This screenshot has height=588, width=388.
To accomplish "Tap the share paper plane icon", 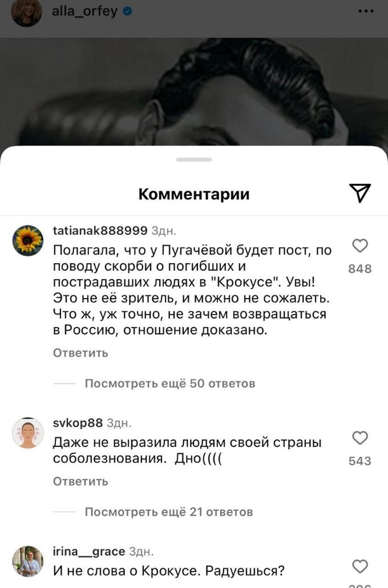I will tap(360, 193).
